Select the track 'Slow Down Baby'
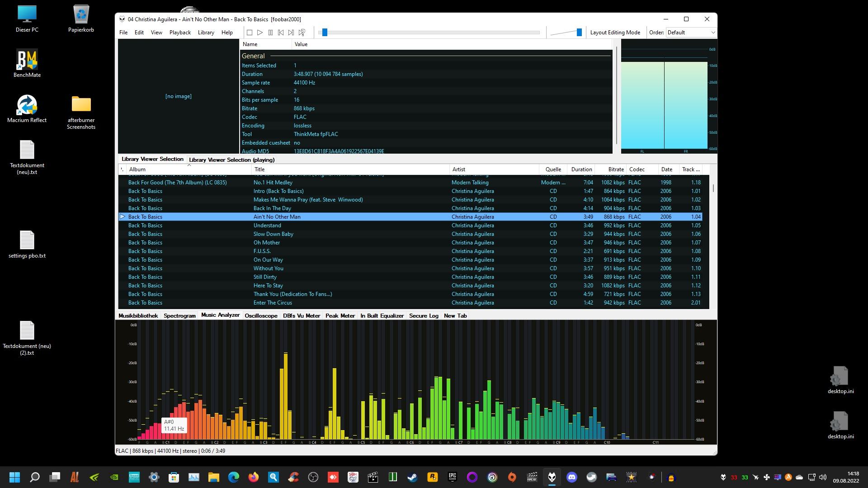This screenshot has width=868, height=488. pos(410,234)
